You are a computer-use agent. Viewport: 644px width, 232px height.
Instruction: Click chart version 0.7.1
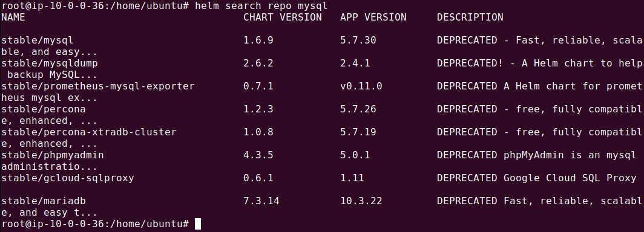click(x=258, y=86)
